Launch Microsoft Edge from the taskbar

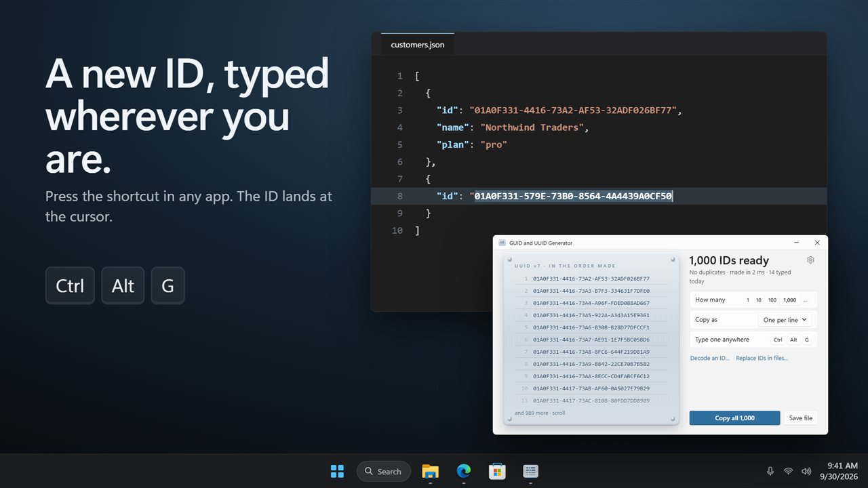coord(464,471)
